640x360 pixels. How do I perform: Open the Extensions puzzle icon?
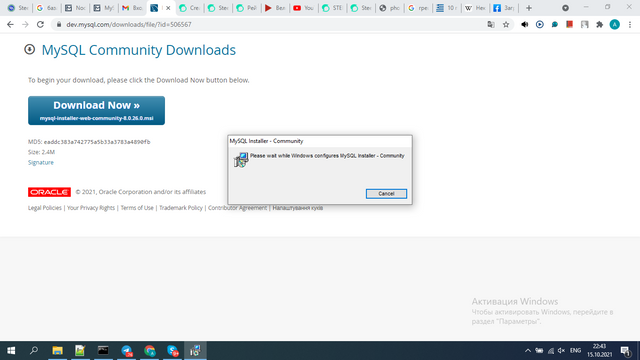point(599,24)
